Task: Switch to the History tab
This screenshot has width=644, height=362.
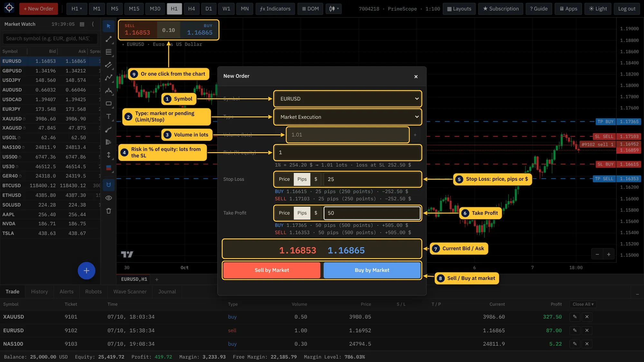Action: pos(40,292)
